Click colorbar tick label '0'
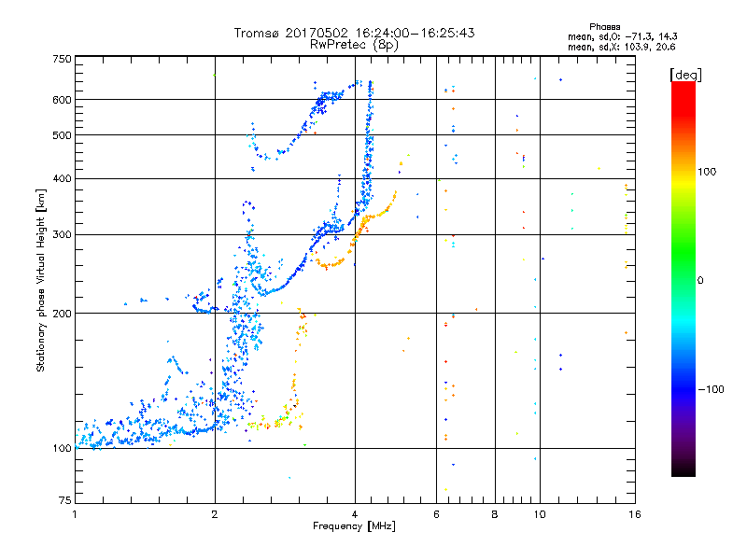747x560 pixels. (x=700, y=281)
